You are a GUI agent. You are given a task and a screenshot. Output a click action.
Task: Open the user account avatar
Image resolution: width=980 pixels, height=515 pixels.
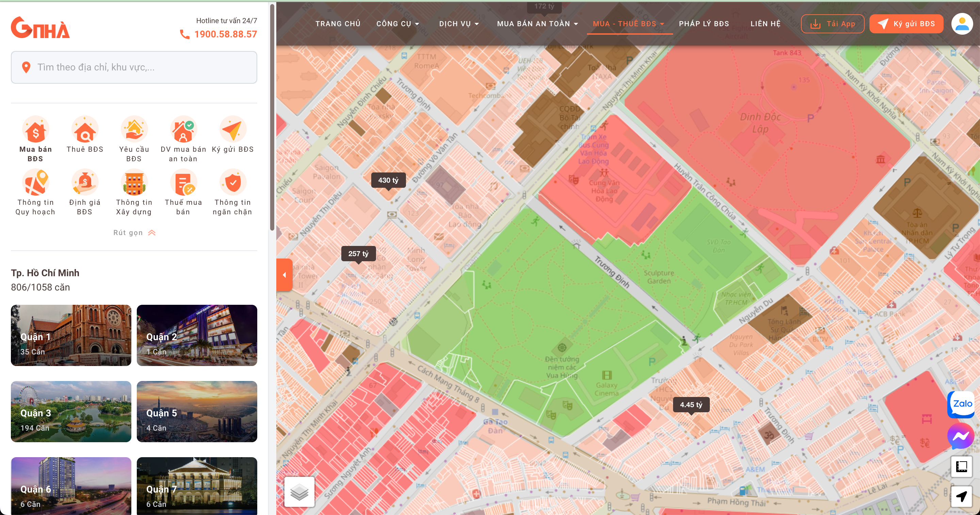(962, 23)
